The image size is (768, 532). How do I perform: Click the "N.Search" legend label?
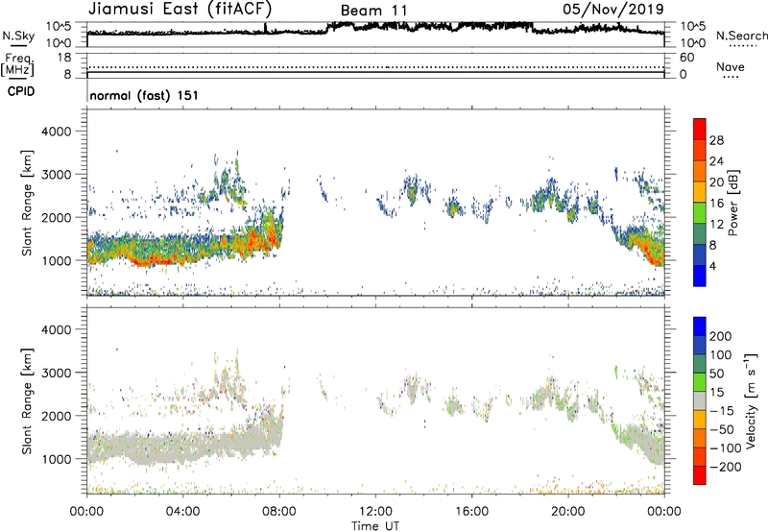742,36
